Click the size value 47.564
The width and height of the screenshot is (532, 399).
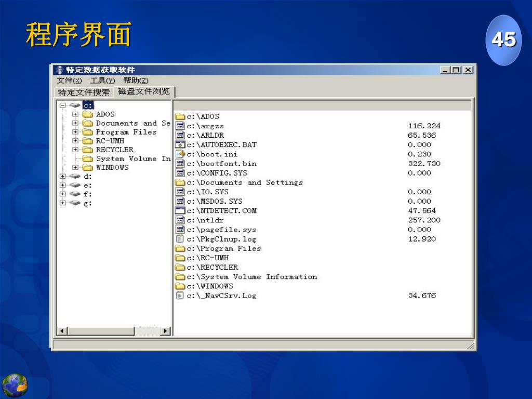pos(422,211)
